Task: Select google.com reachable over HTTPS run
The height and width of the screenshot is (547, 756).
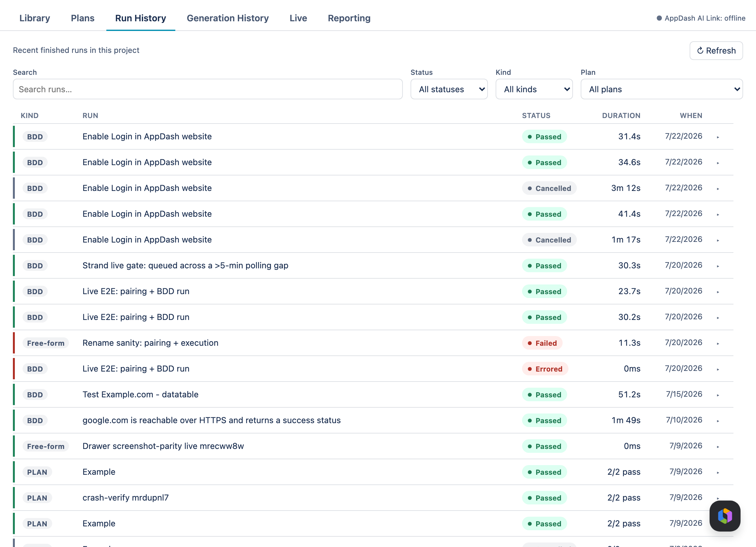Action: 211,420
